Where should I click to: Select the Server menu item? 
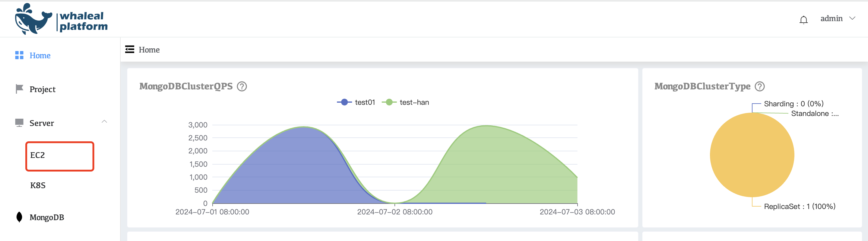pos(42,123)
